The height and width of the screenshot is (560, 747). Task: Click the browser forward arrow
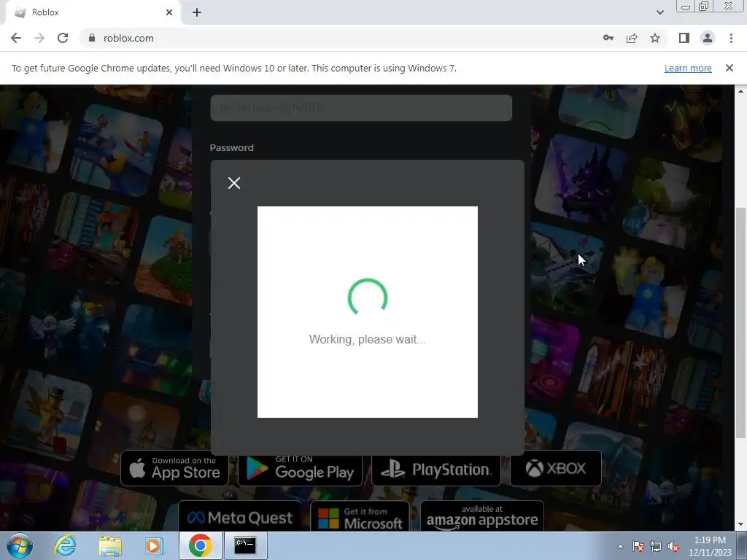[39, 38]
